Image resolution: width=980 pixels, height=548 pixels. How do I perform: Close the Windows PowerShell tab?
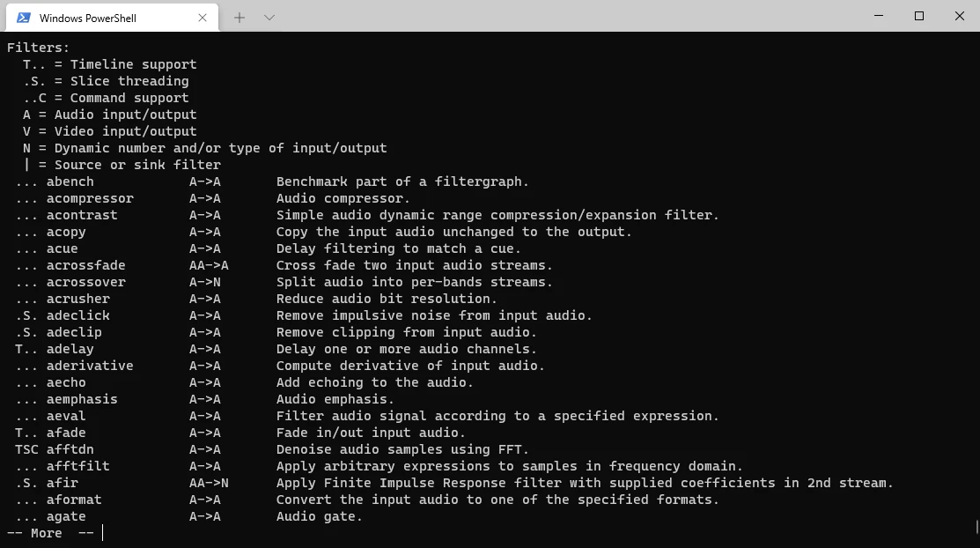click(203, 18)
